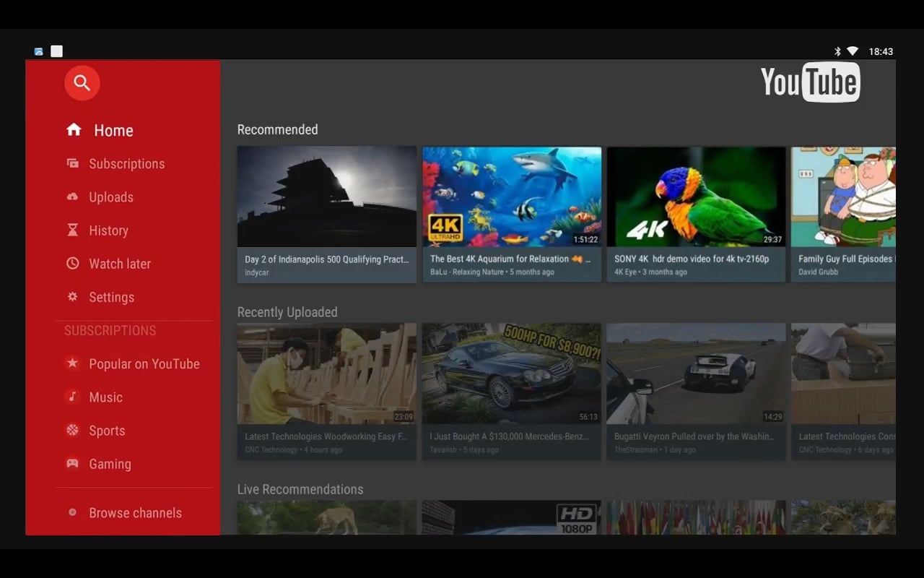This screenshot has height=578, width=924.
Task: Open the HD 1080P live thumbnail
Action: (x=512, y=517)
